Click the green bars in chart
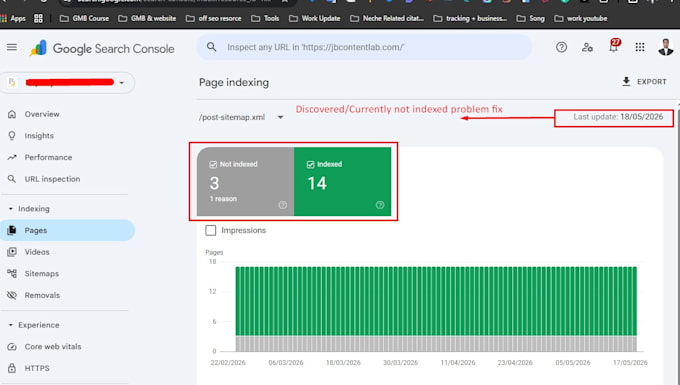Image resolution: width=680 pixels, height=385 pixels. point(436,301)
